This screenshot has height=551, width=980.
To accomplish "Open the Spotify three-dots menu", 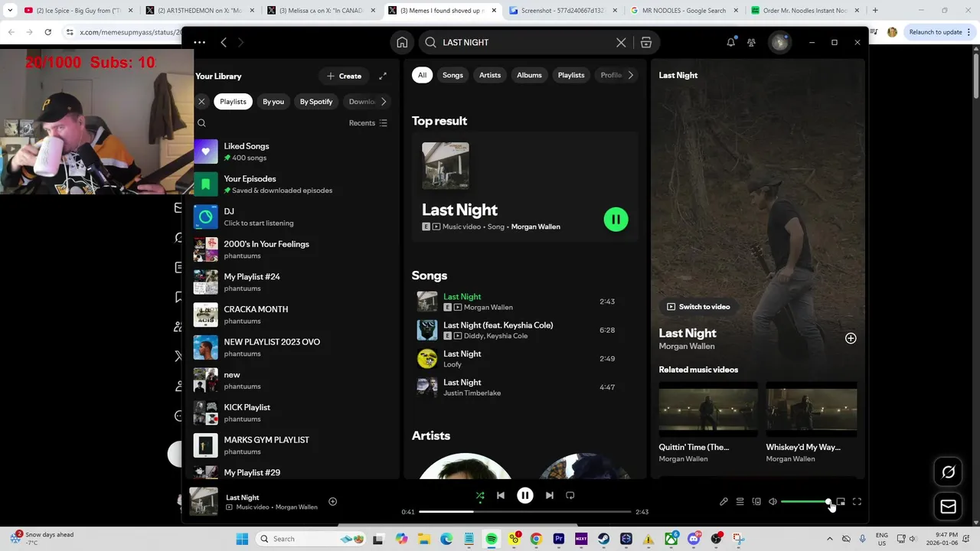I will (x=199, y=42).
